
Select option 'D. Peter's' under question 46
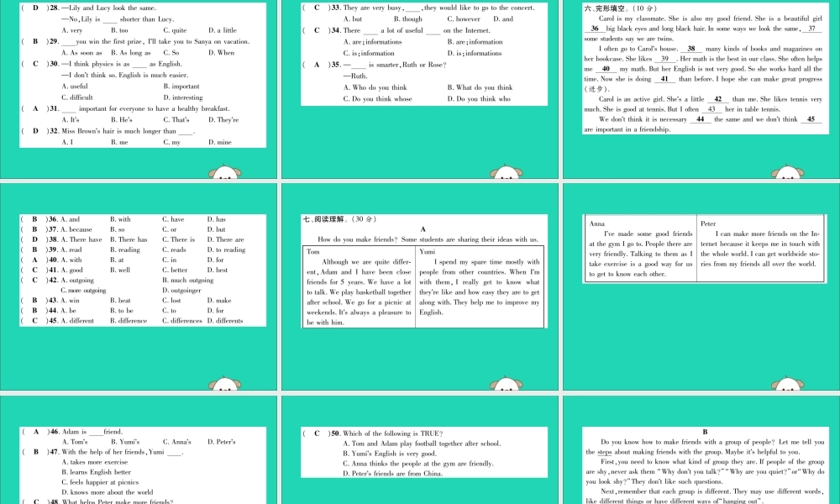(222, 442)
